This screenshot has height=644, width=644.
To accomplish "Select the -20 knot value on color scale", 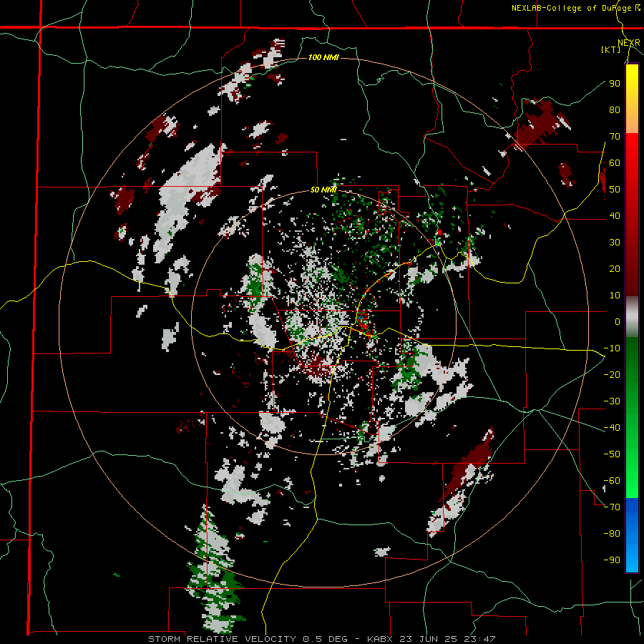I will 612,375.
